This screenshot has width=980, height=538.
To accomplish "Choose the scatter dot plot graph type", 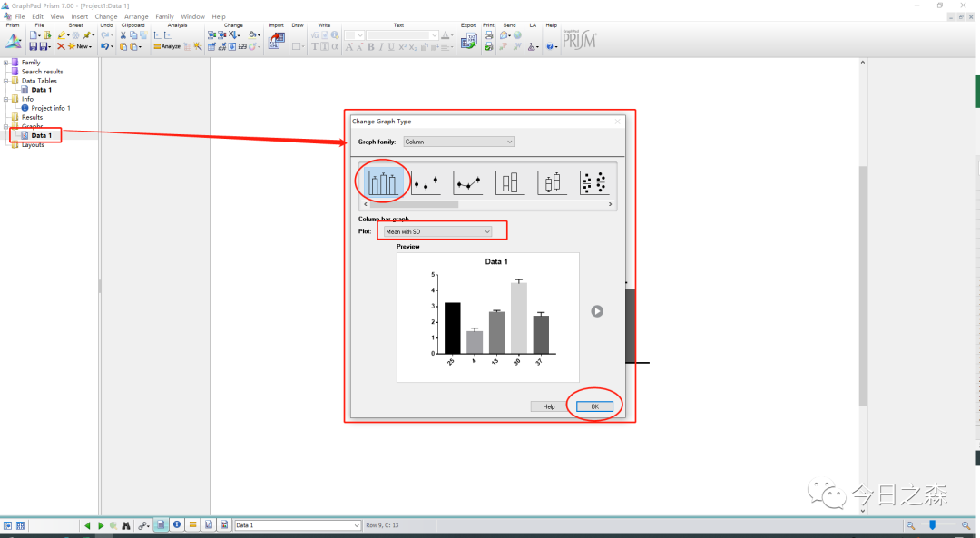I will click(593, 183).
